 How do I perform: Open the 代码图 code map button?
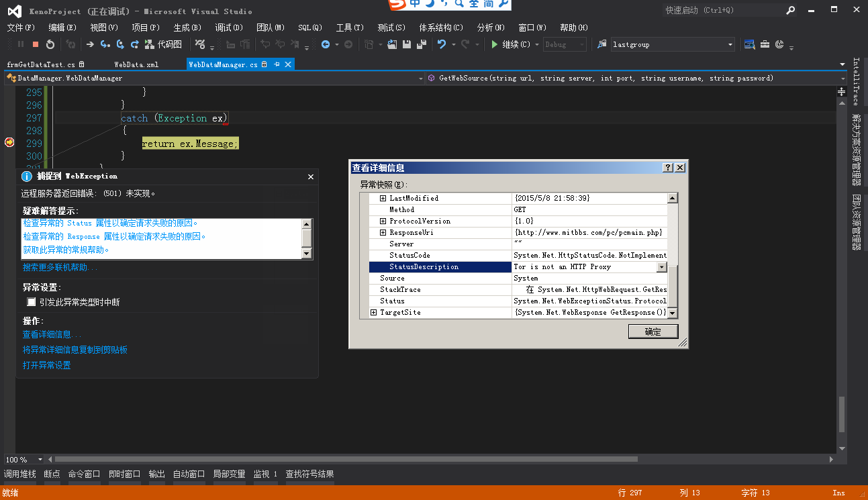tap(164, 44)
